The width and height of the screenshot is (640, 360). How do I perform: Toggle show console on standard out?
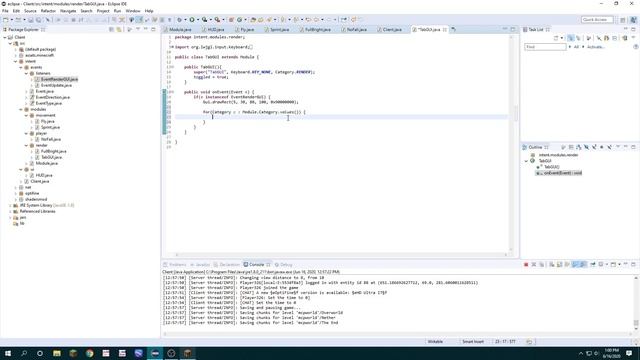coord(576,264)
